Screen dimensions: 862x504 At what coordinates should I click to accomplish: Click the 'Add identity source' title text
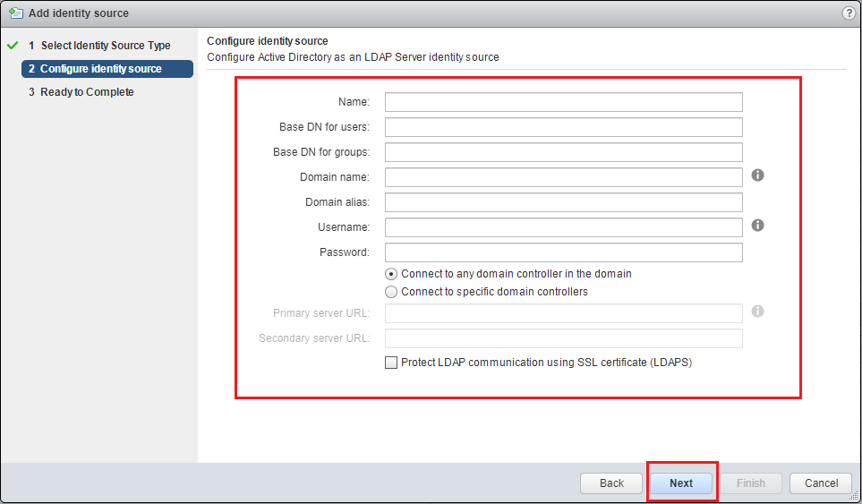[x=79, y=13]
